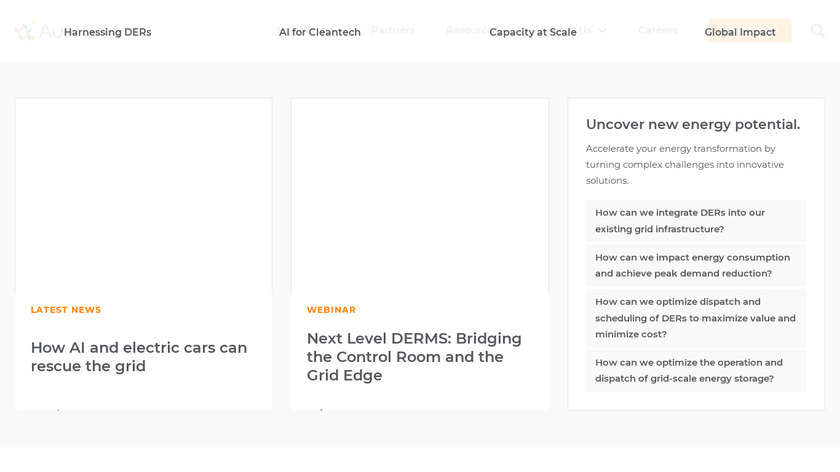Select the LATEST NEWS category label
Screen dimensions: 840x472
(x=66, y=310)
